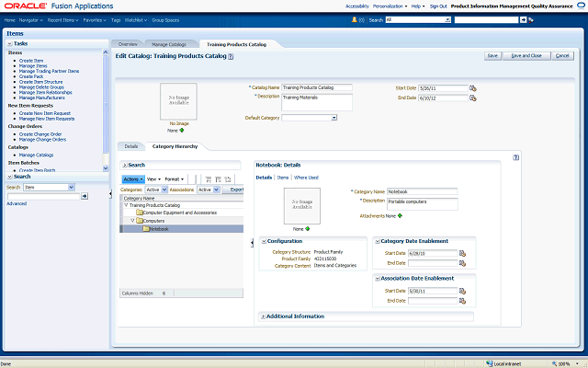Click the Association Date Enablement Start Date calendar icon
Viewport: 588px width, 368px height.
(x=463, y=291)
